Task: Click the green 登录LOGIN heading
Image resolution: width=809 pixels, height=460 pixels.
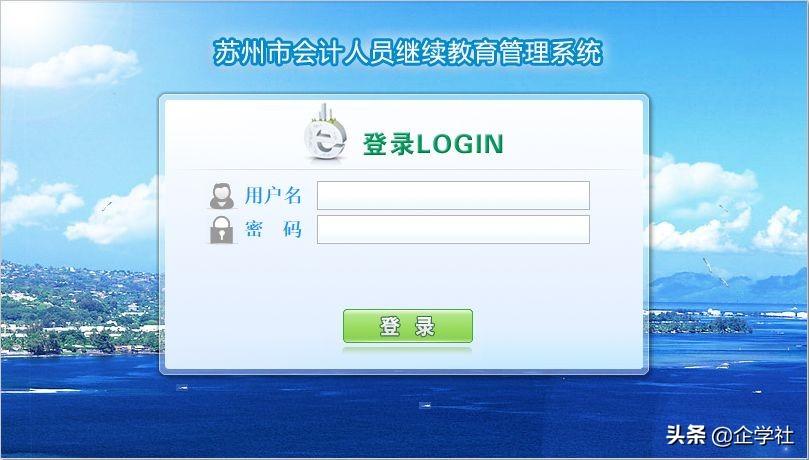Action: tap(433, 144)
